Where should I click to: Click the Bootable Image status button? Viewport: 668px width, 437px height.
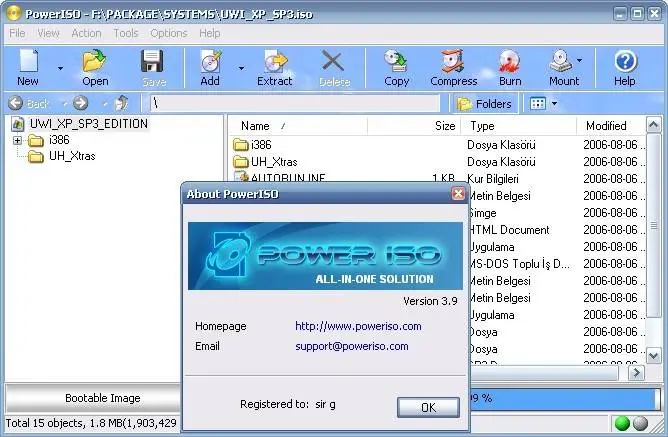pyautogui.click(x=94, y=398)
